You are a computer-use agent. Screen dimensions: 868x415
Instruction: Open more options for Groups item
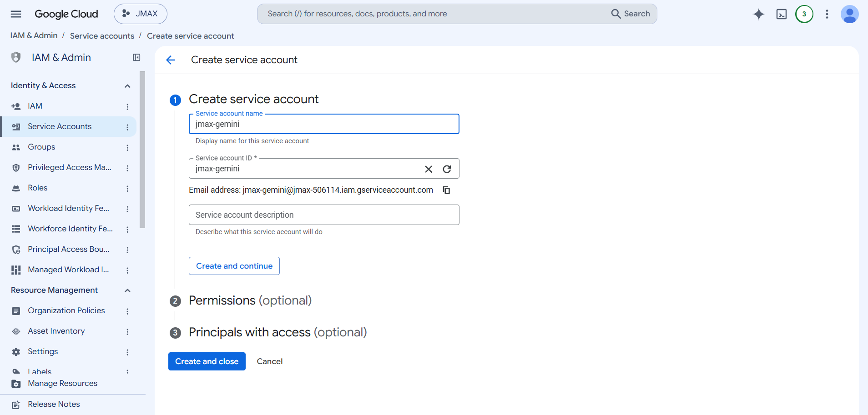coord(127,147)
